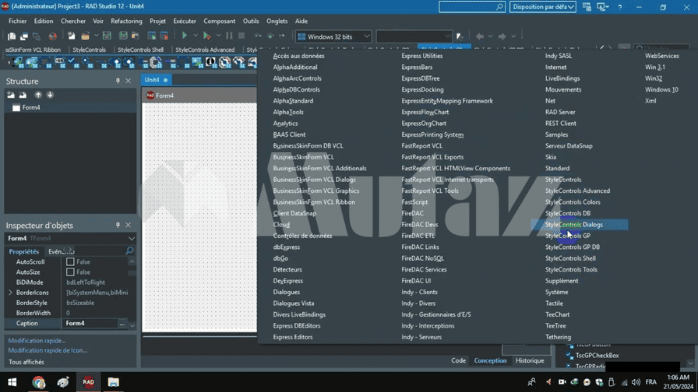
Task: Click the Save toolbar icon
Action: [x=107, y=36]
